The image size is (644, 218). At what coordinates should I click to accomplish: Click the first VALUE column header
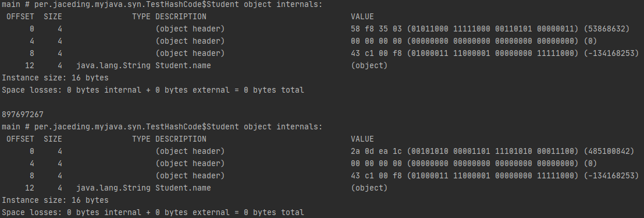(x=362, y=16)
